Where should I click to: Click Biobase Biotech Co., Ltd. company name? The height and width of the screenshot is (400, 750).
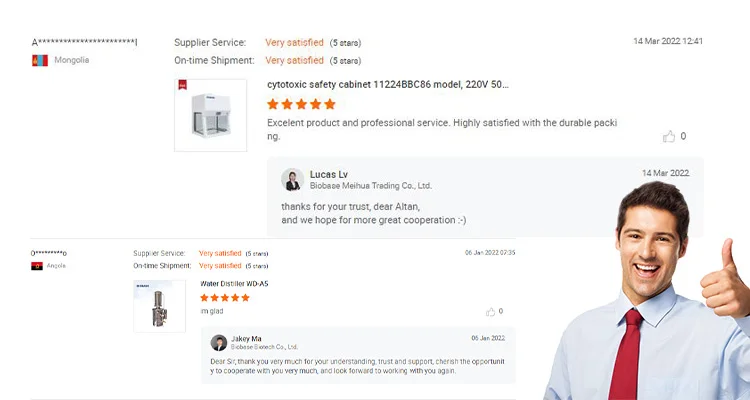264,347
